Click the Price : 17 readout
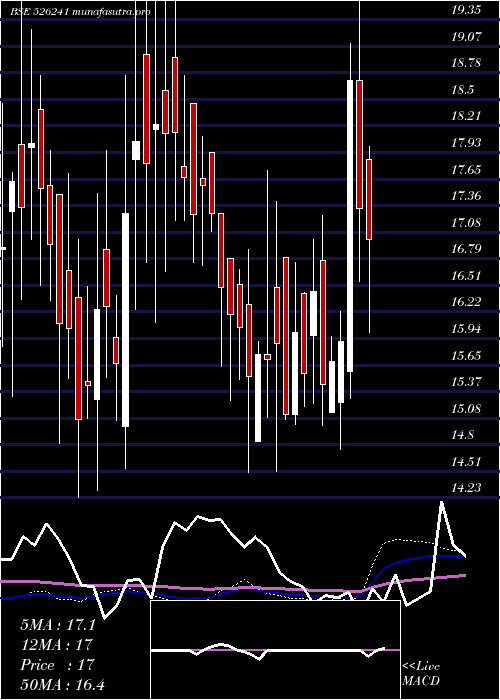The width and height of the screenshot is (500, 700). [x=57, y=665]
